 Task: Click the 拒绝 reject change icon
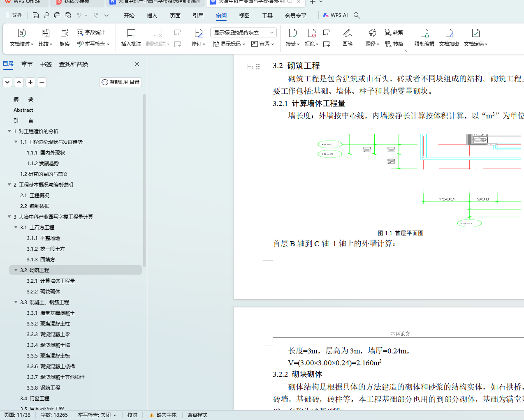coord(311,37)
